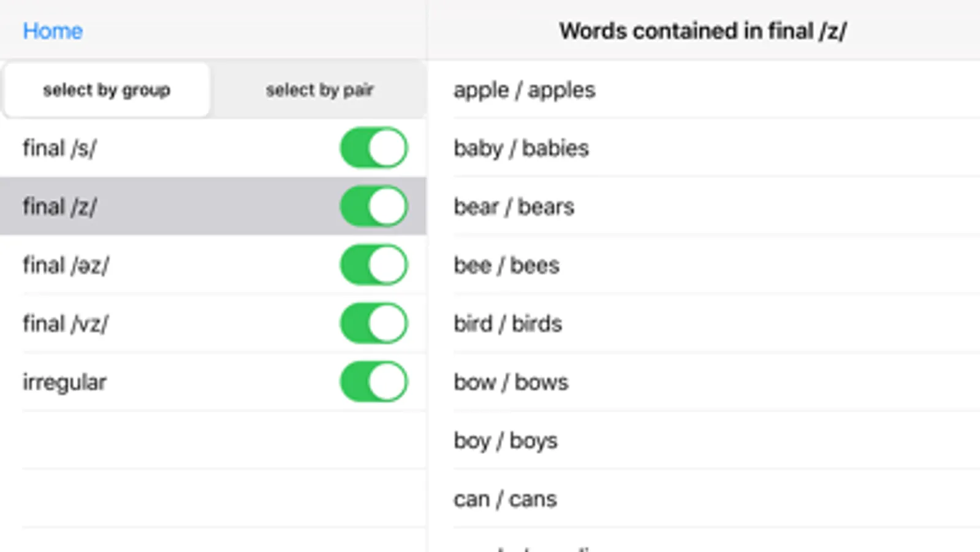Go back via the Home link

[x=53, y=31]
